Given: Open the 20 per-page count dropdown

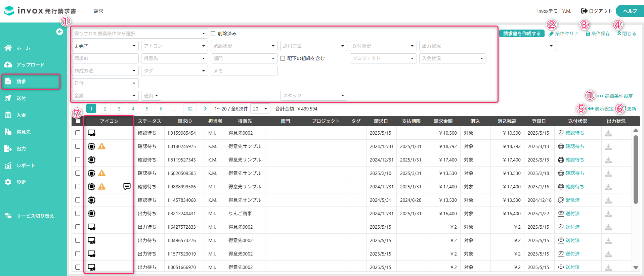Looking at the screenshot, I should pos(260,109).
